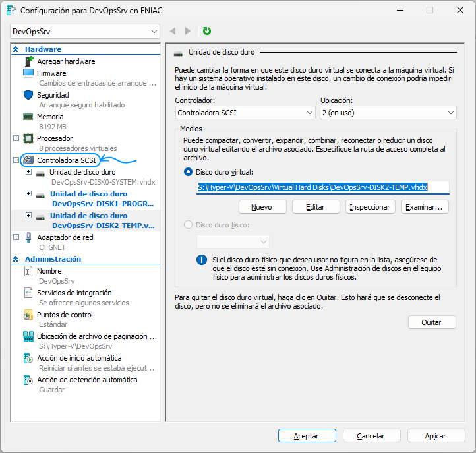Image resolution: width=476 pixels, height=453 pixels.
Task: Click the Aceptar button
Action: click(307, 436)
